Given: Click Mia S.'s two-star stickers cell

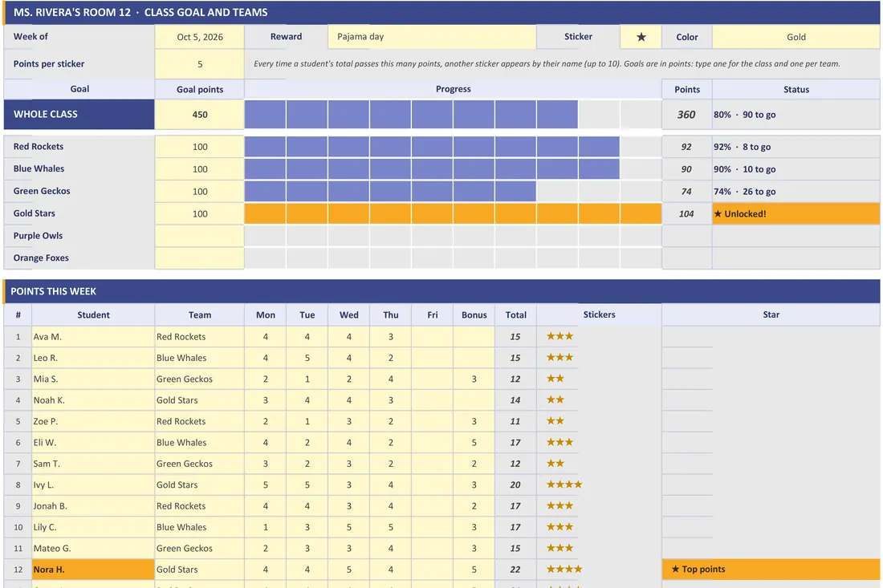Looking at the screenshot, I should (599, 379).
